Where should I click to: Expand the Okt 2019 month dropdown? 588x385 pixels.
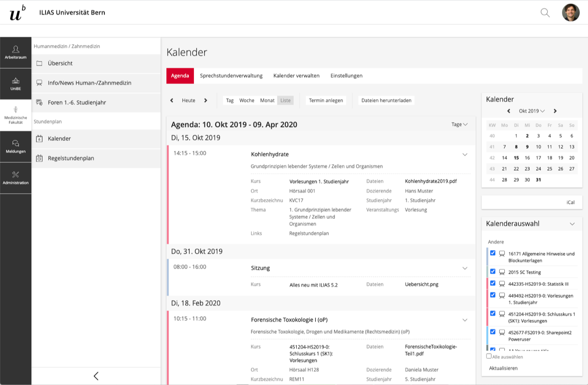click(x=531, y=111)
